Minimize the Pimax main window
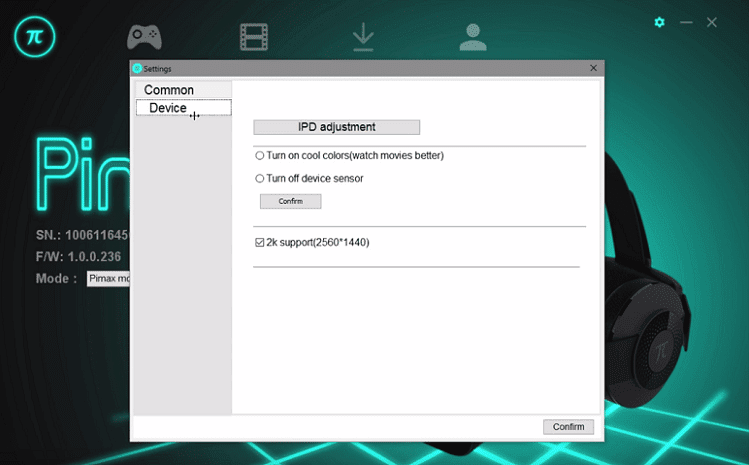The height and width of the screenshot is (465, 749). click(x=686, y=22)
